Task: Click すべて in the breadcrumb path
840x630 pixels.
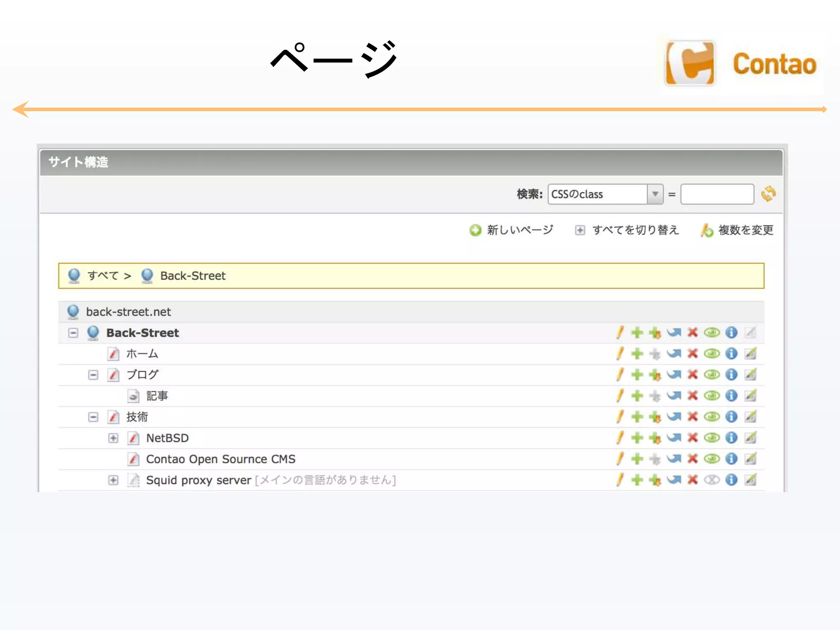Action: click(103, 276)
